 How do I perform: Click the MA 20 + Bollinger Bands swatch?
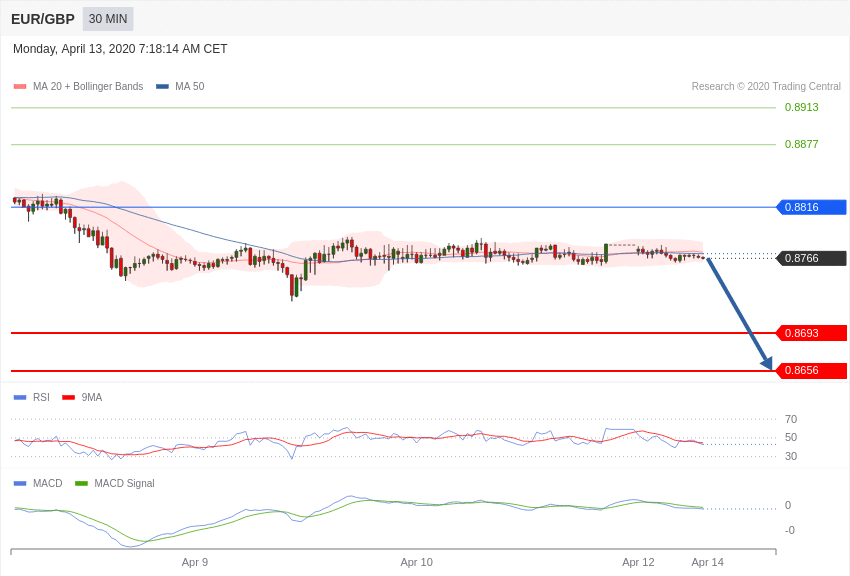pyautogui.click(x=20, y=86)
